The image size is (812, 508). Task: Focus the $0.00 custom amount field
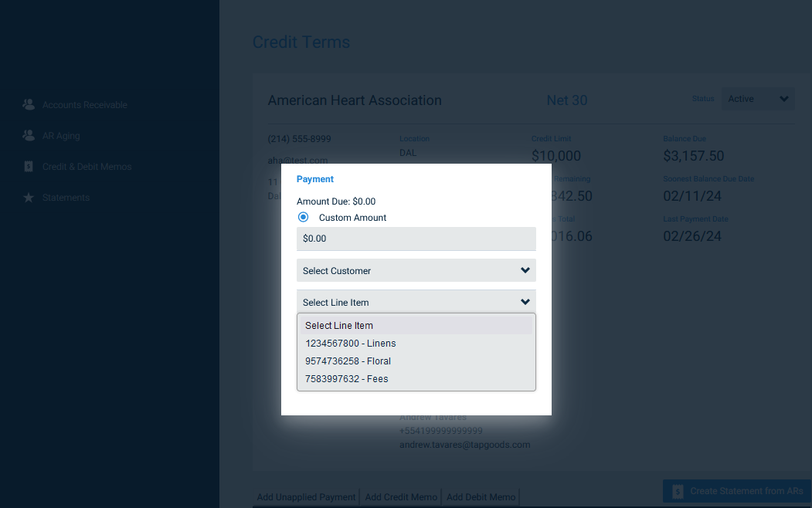416,239
